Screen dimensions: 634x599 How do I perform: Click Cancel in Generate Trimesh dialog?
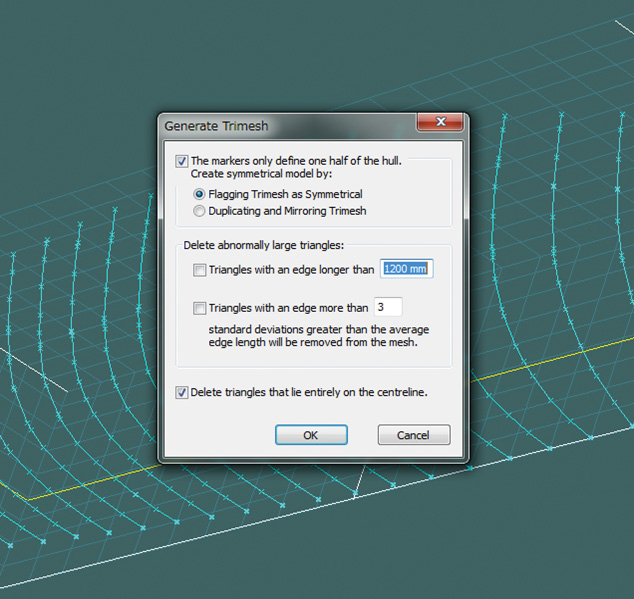414,435
